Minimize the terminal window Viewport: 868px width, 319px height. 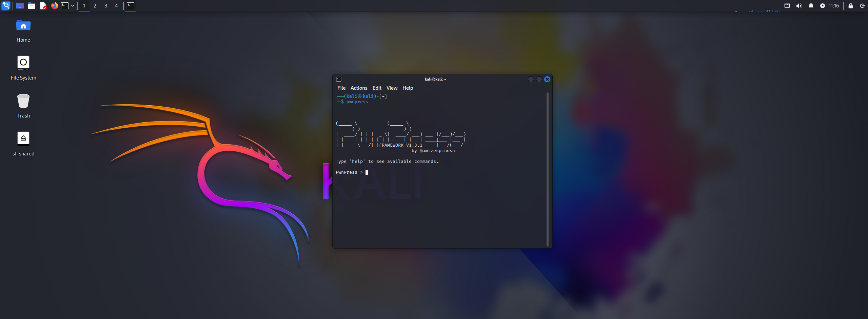coord(531,79)
